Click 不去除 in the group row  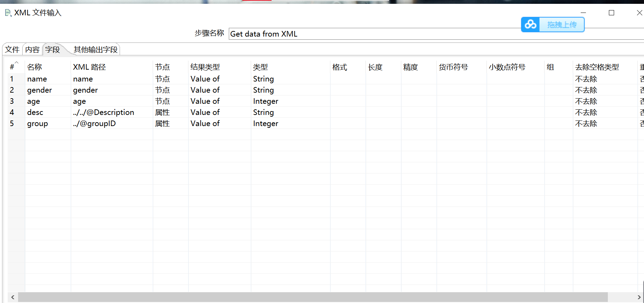[x=586, y=123]
